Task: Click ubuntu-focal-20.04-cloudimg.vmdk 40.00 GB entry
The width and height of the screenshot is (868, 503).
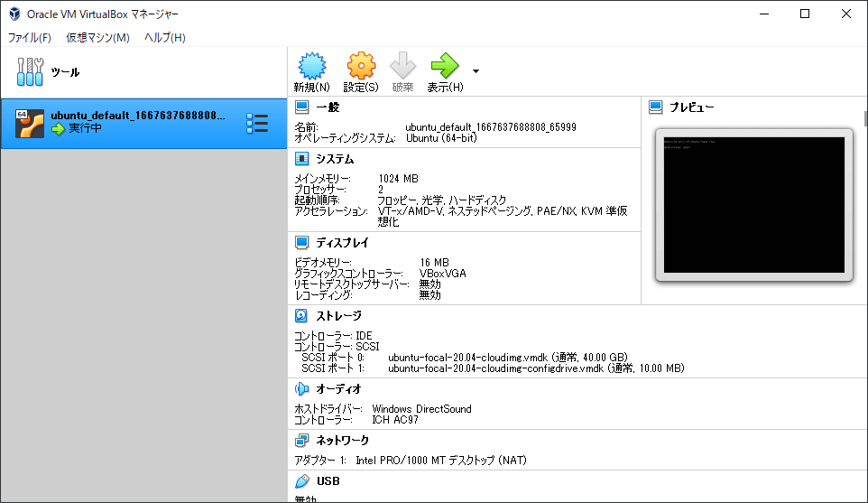Action: (x=508, y=358)
